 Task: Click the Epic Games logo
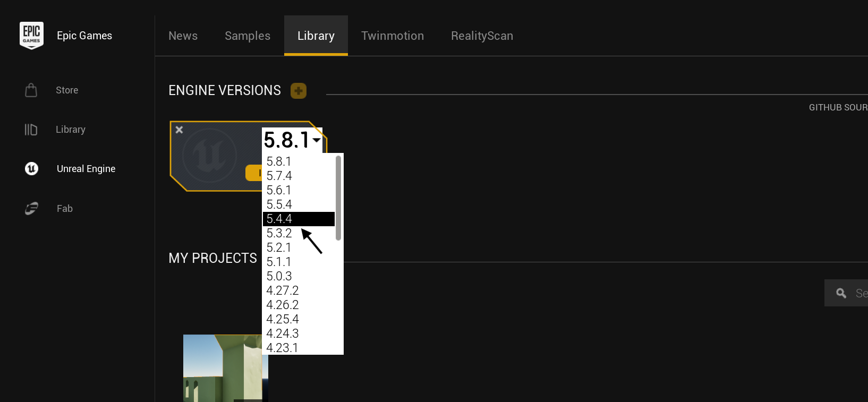(x=31, y=36)
